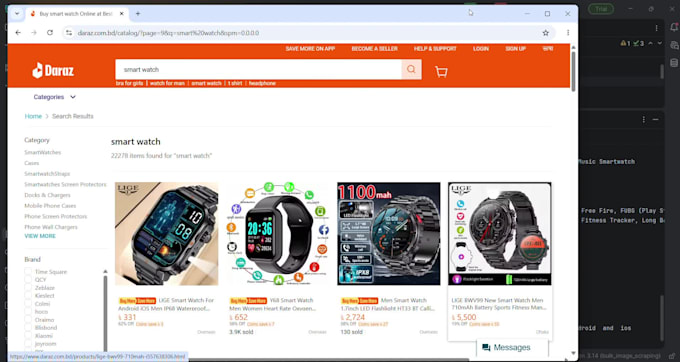Click SAVE MORE ON APP in top bar

[310, 49]
